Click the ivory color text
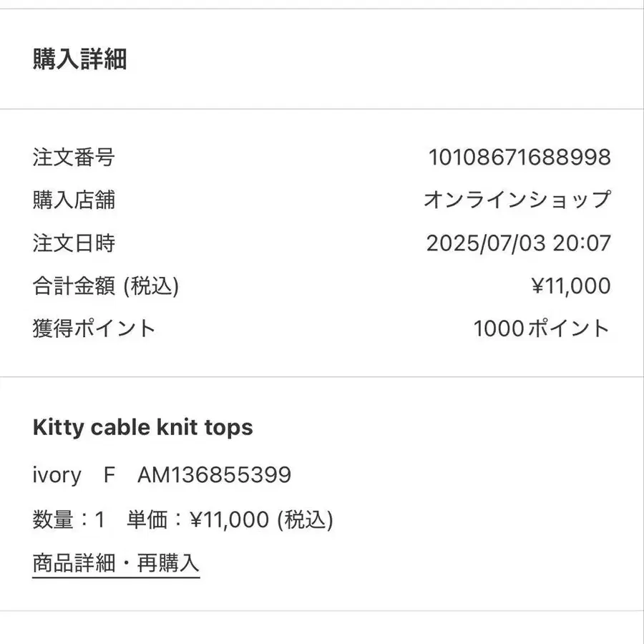Viewport: 644px width, 644px height. point(57,475)
